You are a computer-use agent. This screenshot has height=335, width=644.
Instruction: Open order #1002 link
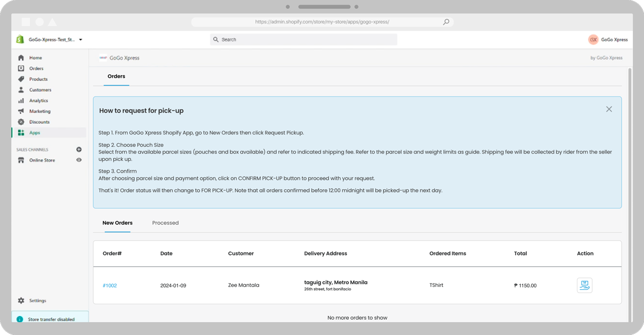(x=110, y=286)
